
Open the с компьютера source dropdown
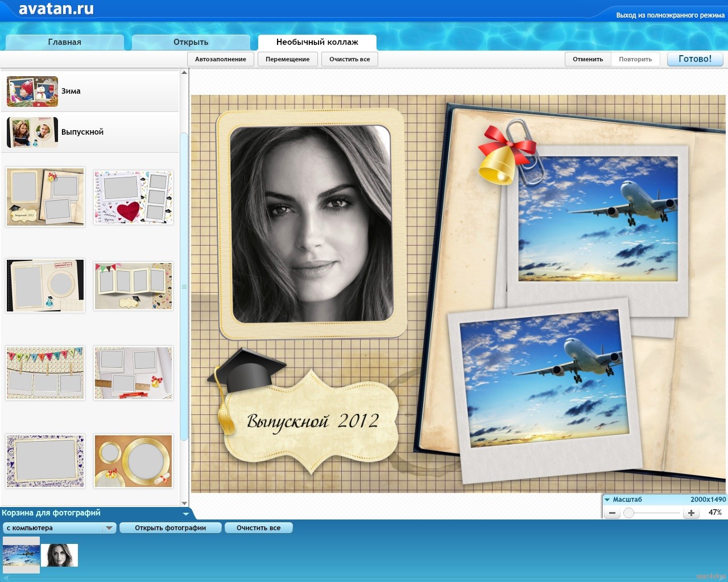(60, 528)
